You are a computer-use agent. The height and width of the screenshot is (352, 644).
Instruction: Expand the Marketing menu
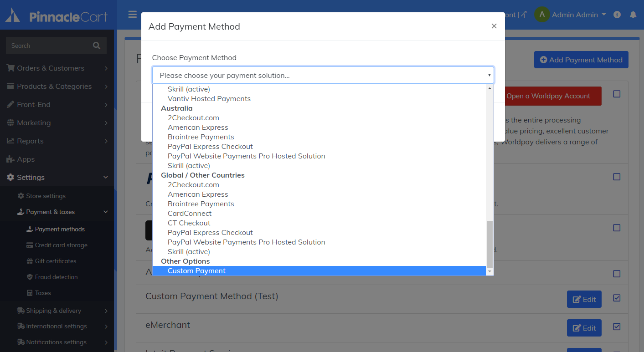pos(57,122)
